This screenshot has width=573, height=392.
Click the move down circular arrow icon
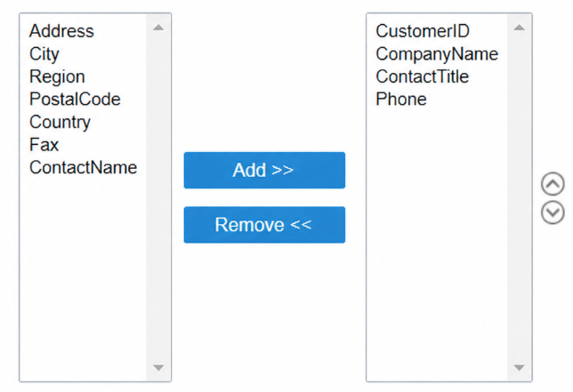point(553,212)
